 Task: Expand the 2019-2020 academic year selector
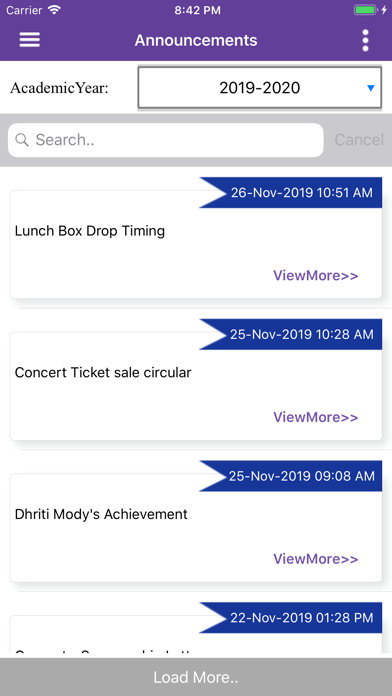[260, 87]
